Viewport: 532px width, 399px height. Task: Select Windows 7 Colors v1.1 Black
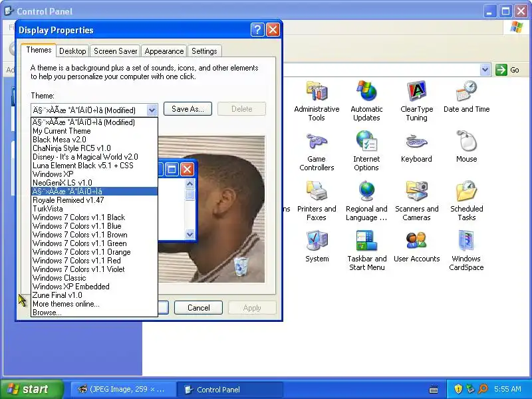click(94, 217)
